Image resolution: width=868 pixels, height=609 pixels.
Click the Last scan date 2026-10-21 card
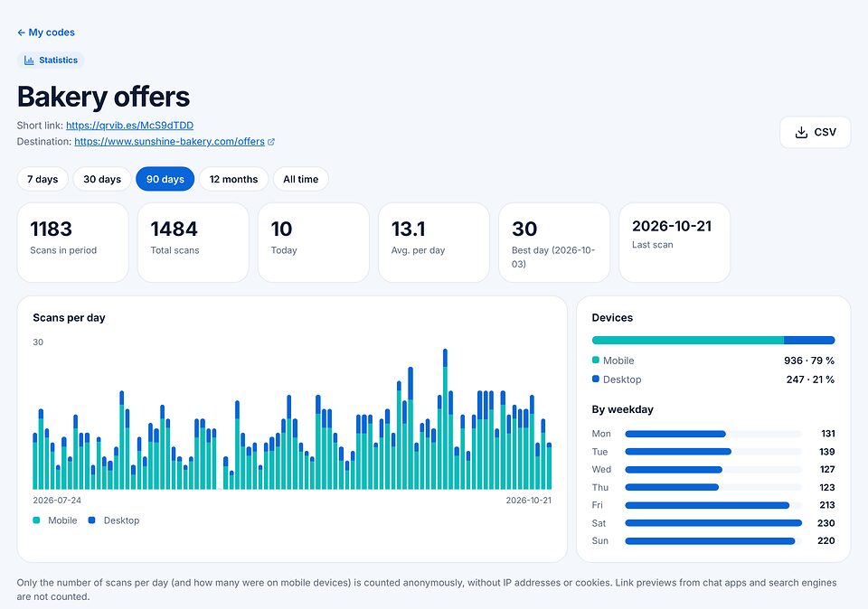[675, 242]
